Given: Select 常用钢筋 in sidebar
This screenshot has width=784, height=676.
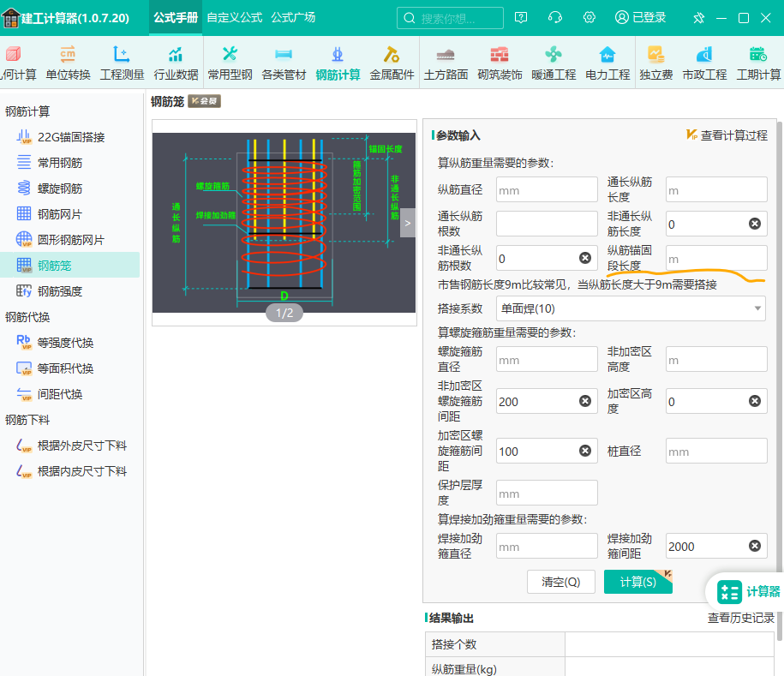Looking at the screenshot, I should click(x=70, y=163).
